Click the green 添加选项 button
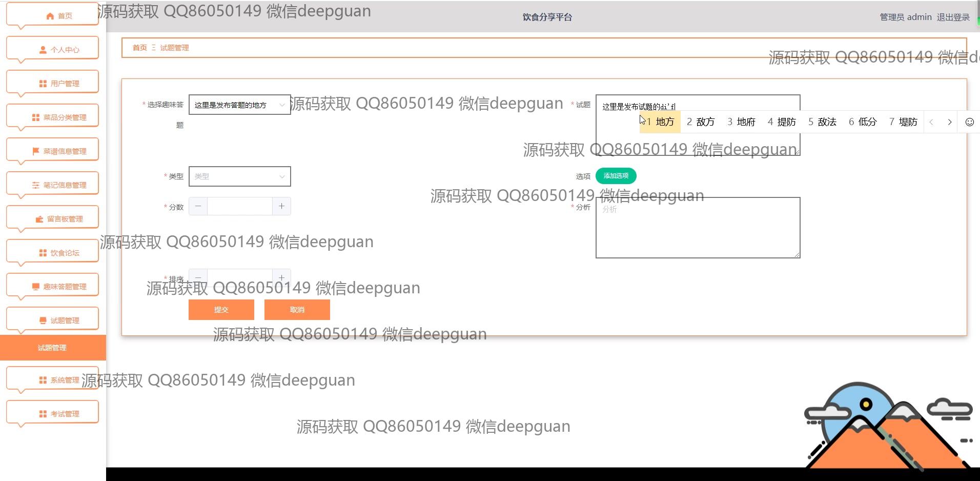Viewport: 980px width, 481px height. pos(616,176)
